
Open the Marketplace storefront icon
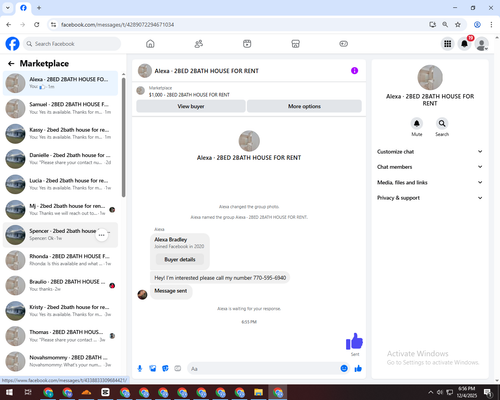[x=295, y=44]
